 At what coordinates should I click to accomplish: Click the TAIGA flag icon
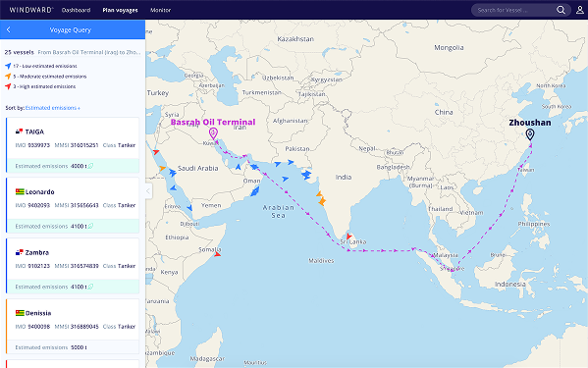tap(20, 131)
